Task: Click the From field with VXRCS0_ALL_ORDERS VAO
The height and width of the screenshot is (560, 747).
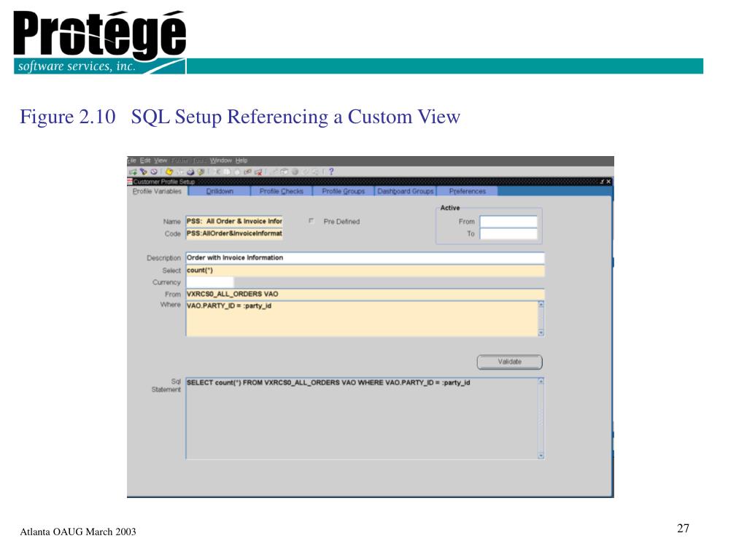Action: (x=365, y=295)
